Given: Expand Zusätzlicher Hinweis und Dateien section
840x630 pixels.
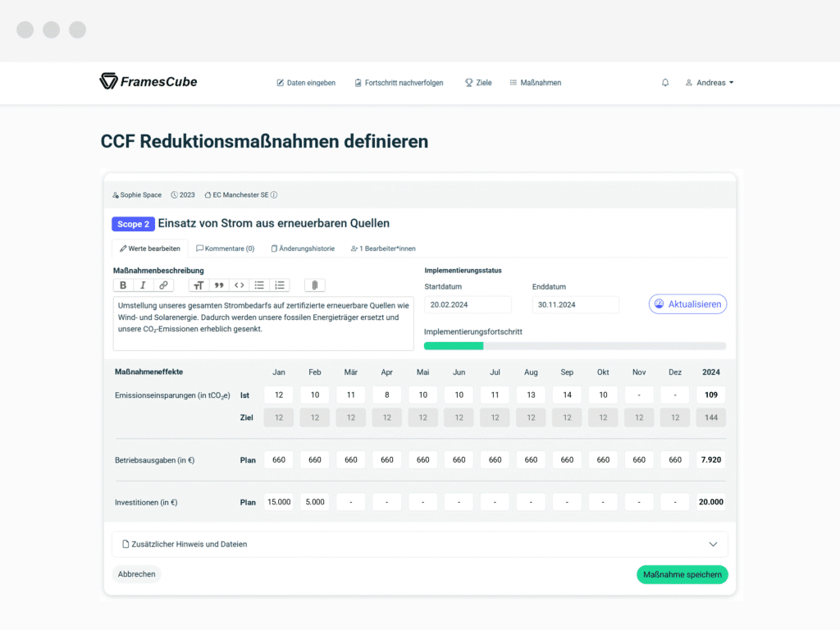Looking at the screenshot, I should pyautogui.click(x=419, y=545).
